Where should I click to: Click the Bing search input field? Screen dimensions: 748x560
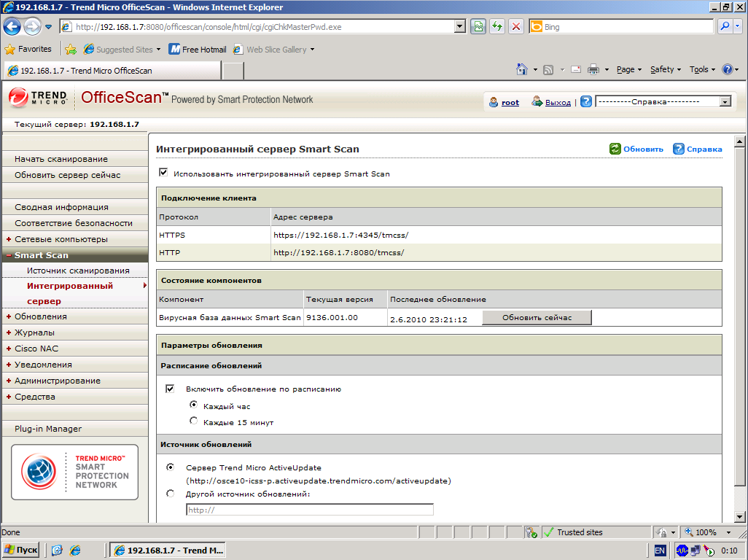pos(628,27)
